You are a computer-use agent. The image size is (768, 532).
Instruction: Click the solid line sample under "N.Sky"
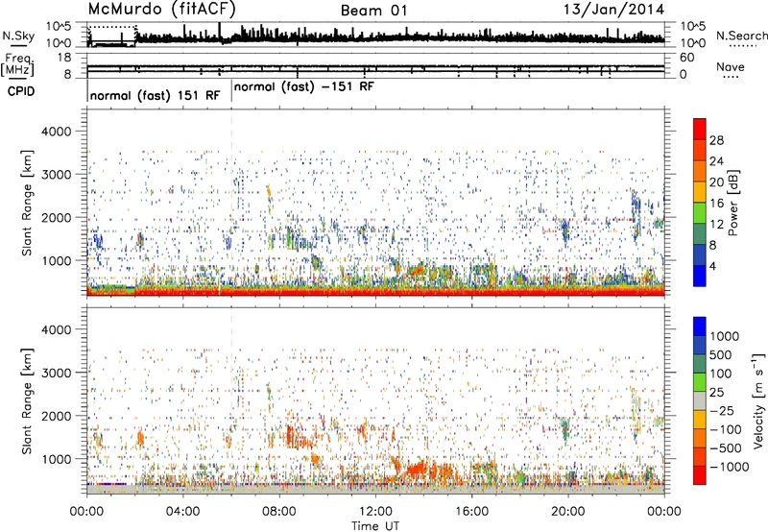point(18,45)
